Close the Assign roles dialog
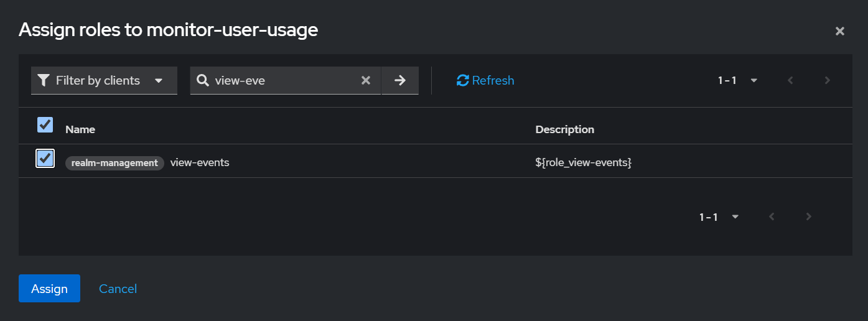 click(839, 31)
